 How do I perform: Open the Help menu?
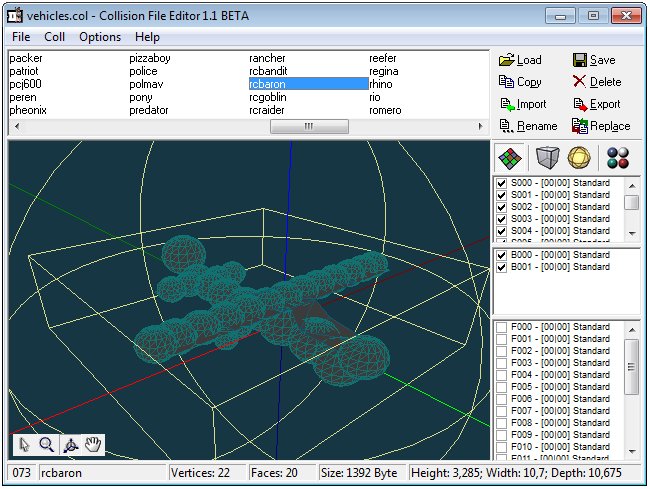[x=147, y=37]
